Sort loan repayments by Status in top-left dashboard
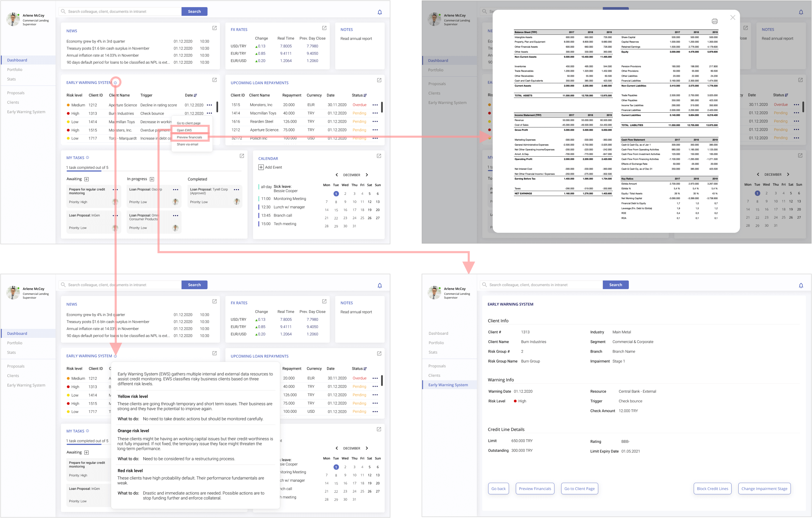Viewport: 812px width, 518px height. point(365,95)
